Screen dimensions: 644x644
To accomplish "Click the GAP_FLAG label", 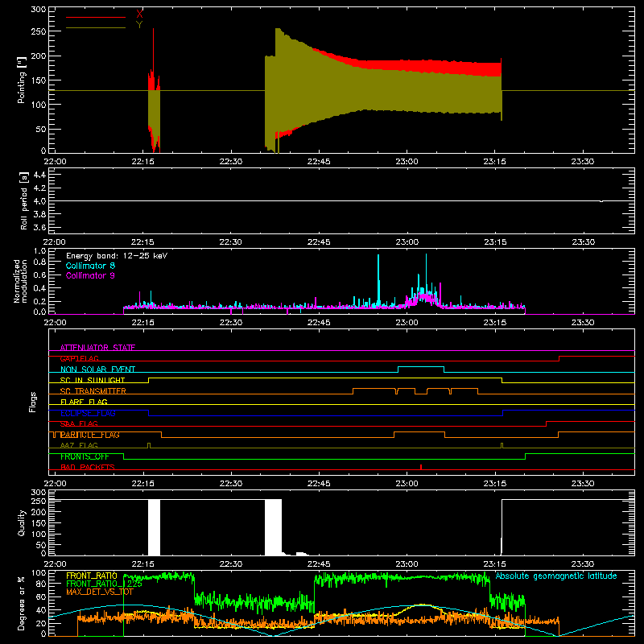I will 79,358.
